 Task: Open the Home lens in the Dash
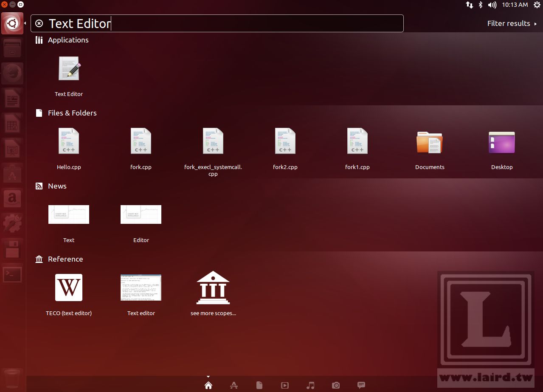(208, 385)
